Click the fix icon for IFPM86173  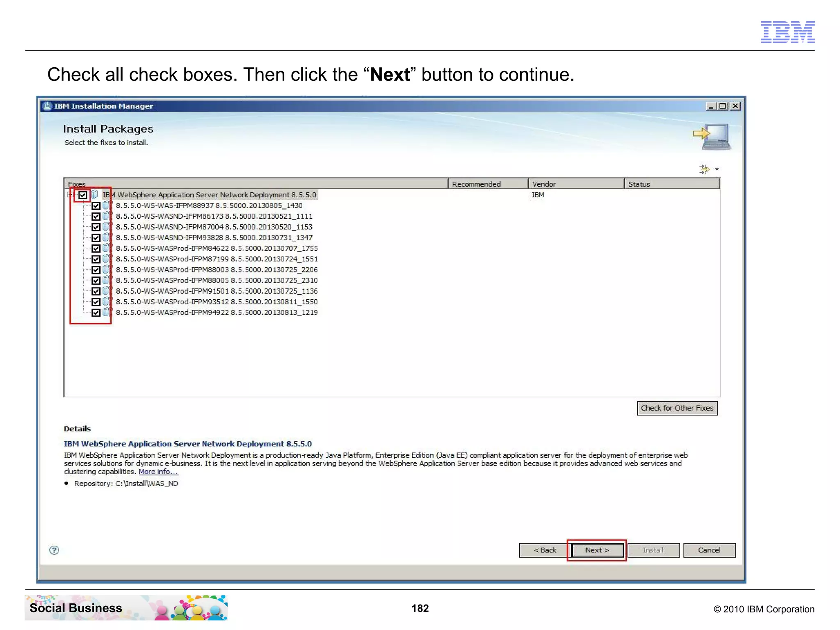click(107, 216)
